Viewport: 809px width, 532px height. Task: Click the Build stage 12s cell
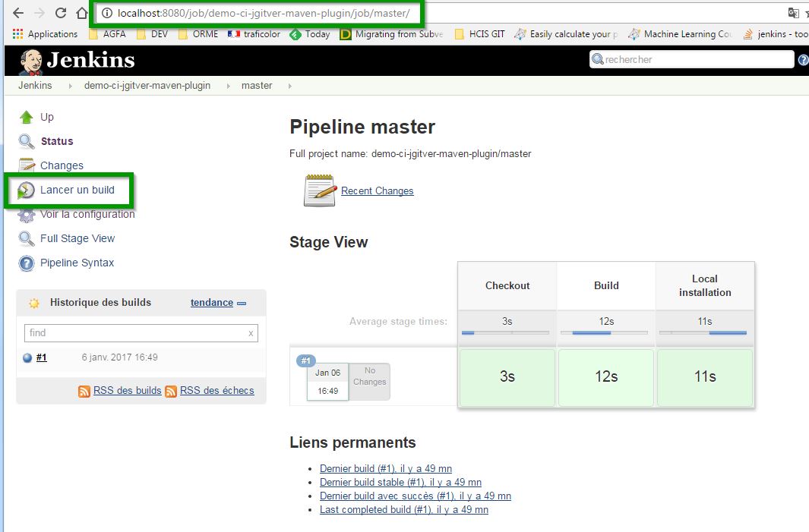pyautogui.click(x=605, y=377)
